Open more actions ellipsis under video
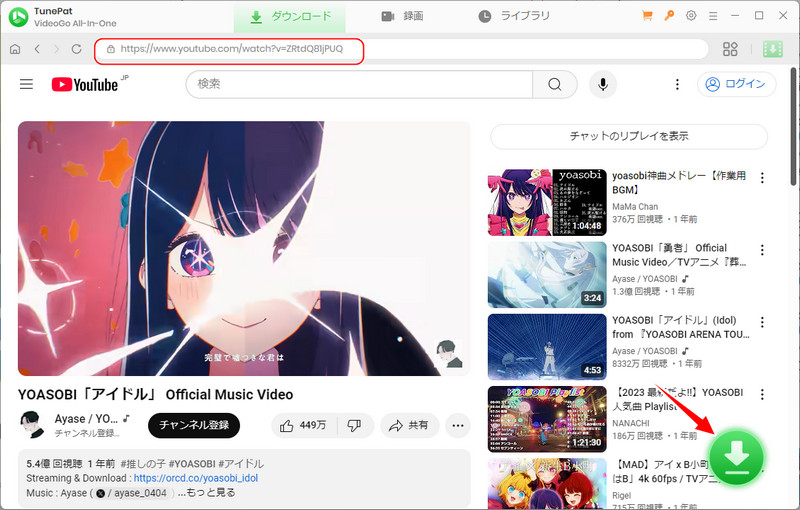Viewport: 800px width, 510px height. 458,425
